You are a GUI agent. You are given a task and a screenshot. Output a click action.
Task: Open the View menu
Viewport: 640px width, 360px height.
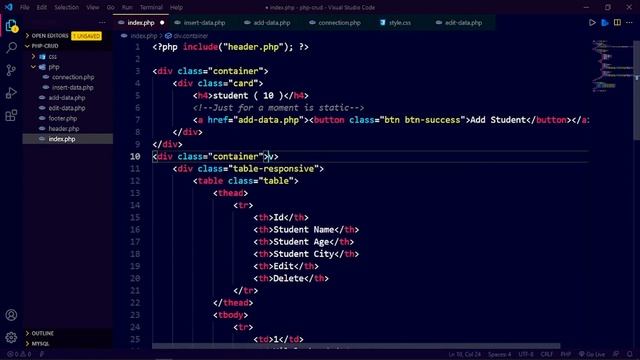93,7
